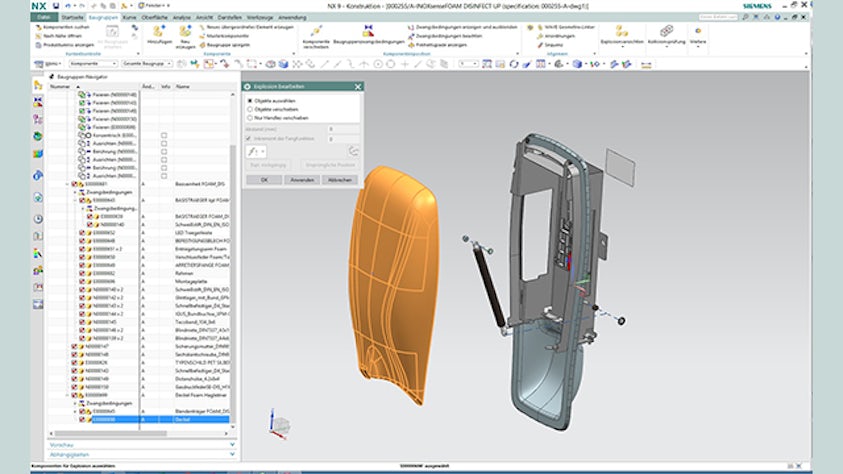
Task: Click the Neu erzeugen component icon
Action: point(185,32)
